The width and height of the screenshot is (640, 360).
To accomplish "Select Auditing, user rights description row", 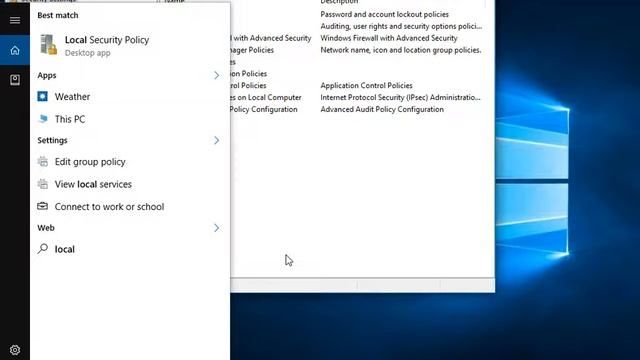I will click(401, 26).
